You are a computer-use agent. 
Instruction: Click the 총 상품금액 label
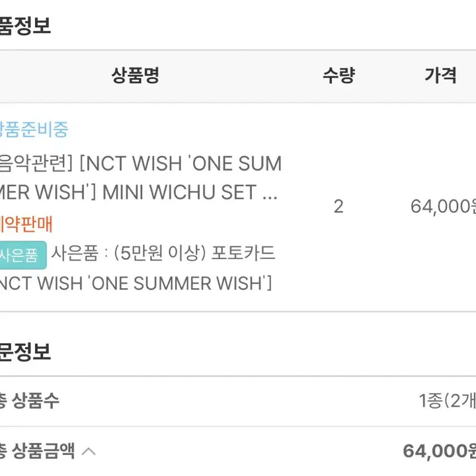click(x=37, y=451)
